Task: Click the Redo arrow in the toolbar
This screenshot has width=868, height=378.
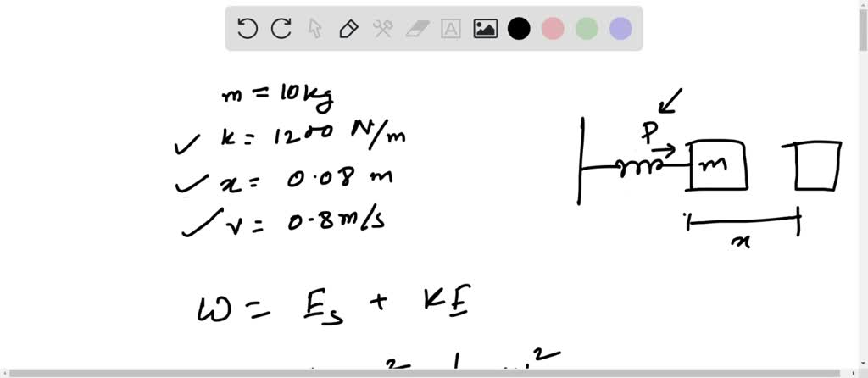Action: click(281, 29)
